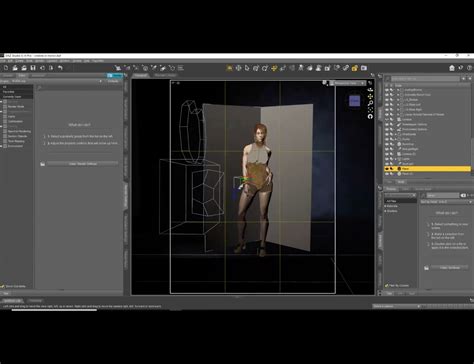Select the yellow Translate tool icon

274,68
